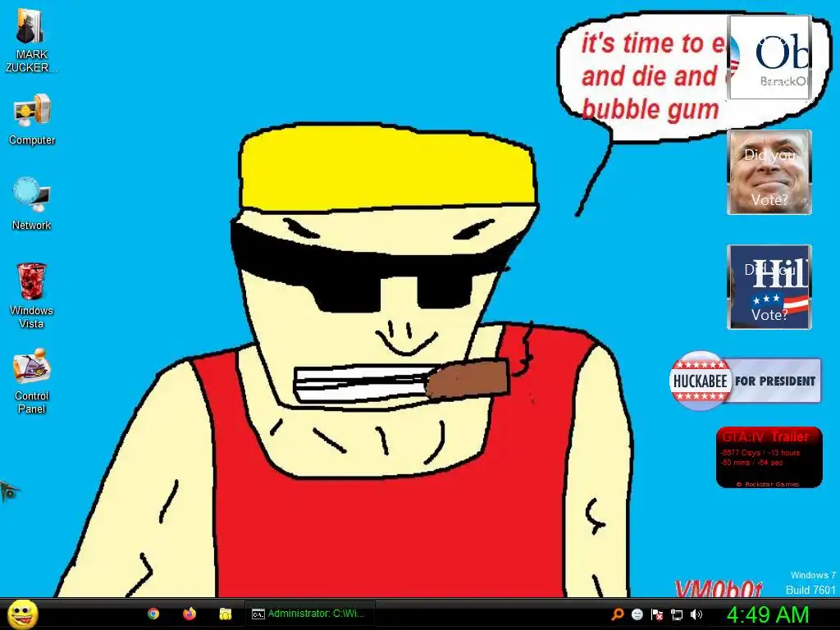Open the red Windows Vista recycle bin icon

point(32,295)
